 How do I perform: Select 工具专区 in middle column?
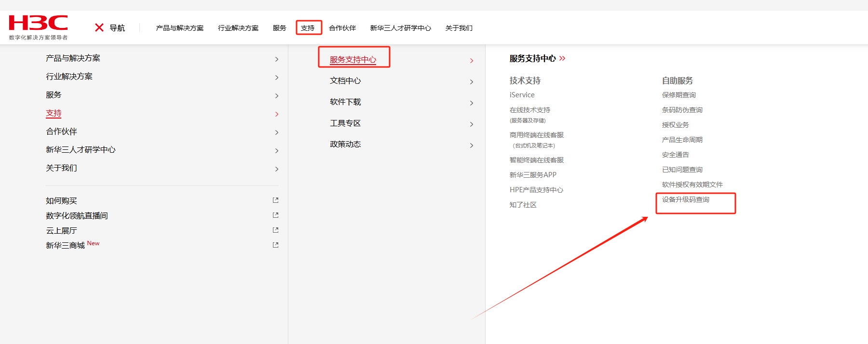tap(345, 123)
